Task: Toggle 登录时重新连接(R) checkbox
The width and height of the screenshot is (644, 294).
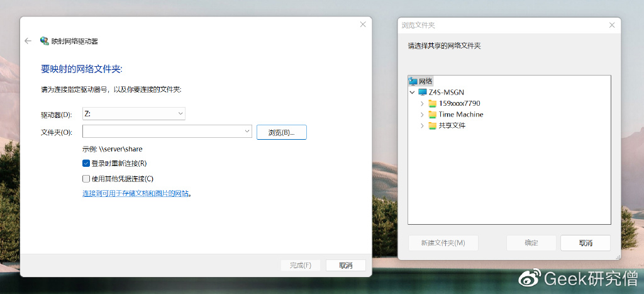Action: [x=86, y=163]
